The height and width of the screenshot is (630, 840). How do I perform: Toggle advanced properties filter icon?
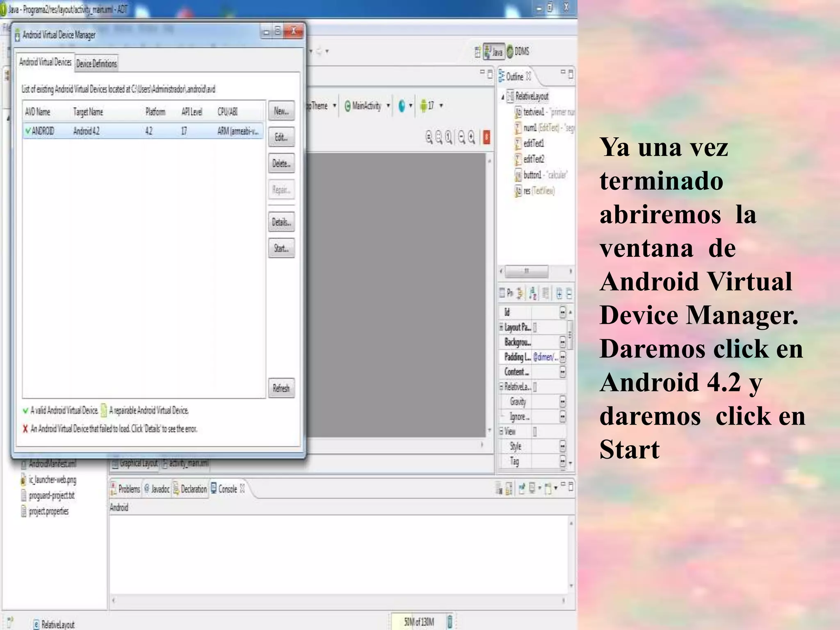point(520,293)
